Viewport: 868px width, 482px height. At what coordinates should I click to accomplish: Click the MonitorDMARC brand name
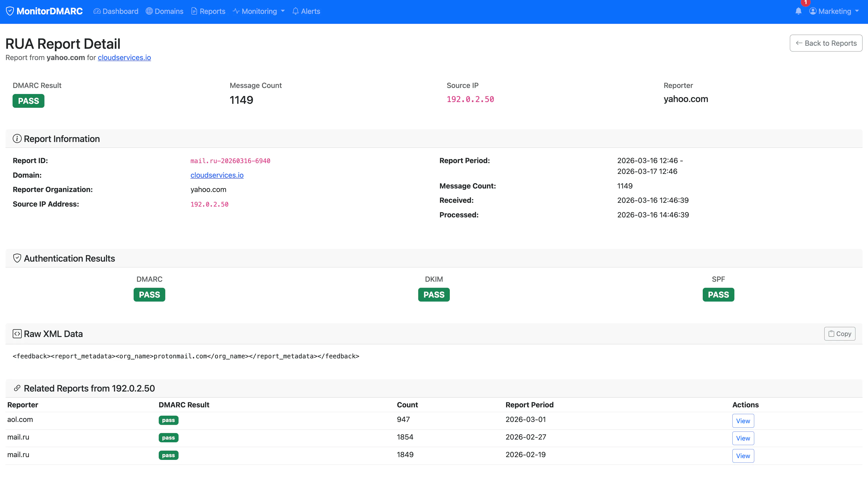(49, 11)
